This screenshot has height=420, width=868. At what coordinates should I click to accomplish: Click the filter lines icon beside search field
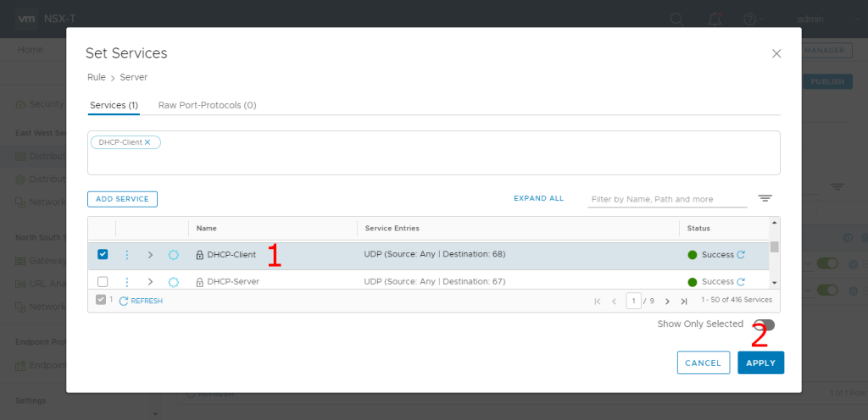(x=765, y=198)
